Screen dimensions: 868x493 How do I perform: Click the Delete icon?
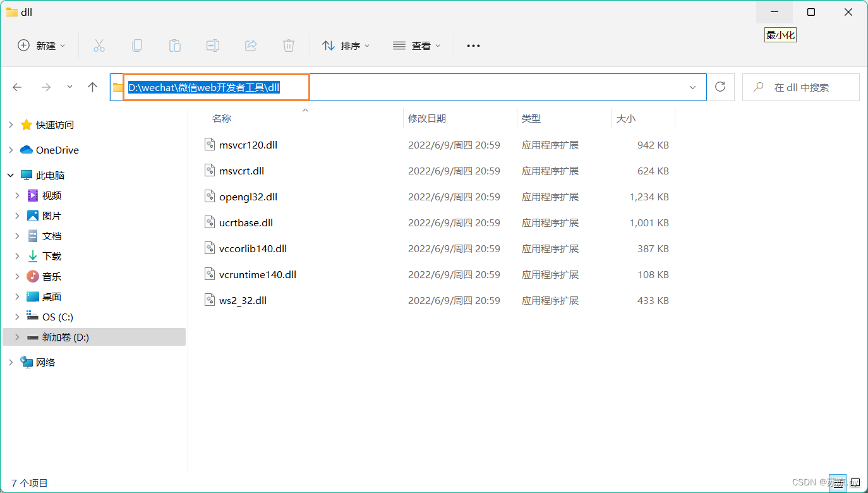(289, 45)
